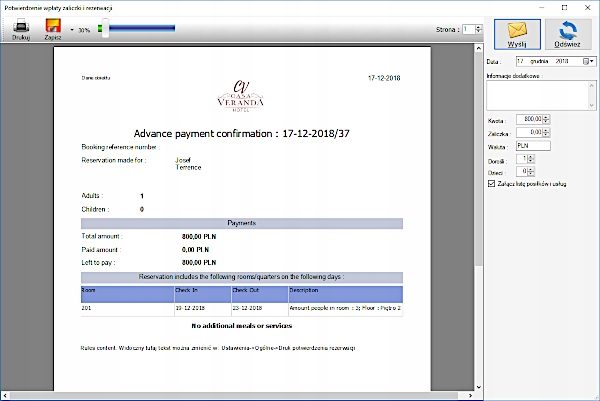600x401 pixels.
Task: Open the Data calendar date picker
Action: pyautogui.click(x=587, y=62)
